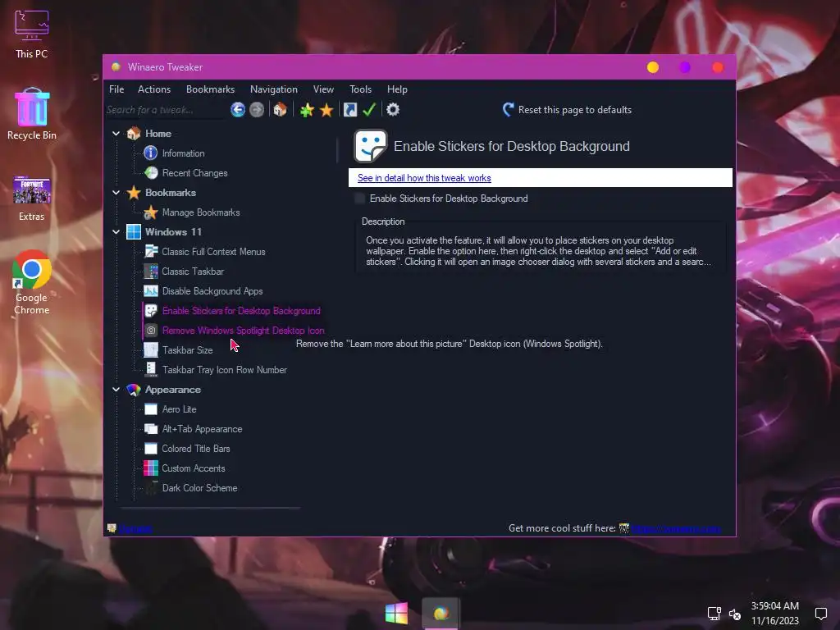Click the tree panel horizontal scrollbar
Viewport: 840px width, 630px height.
pyautogui.click(x=210, y=507)
